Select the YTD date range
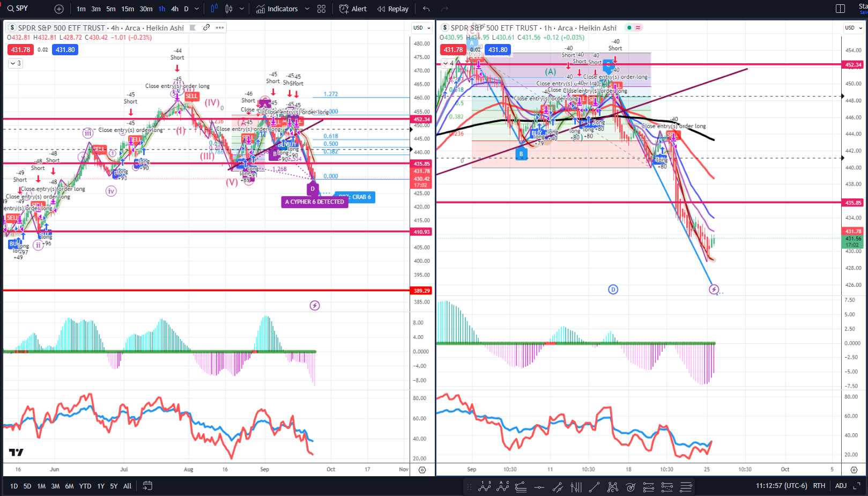 click(x=85, y=486)
